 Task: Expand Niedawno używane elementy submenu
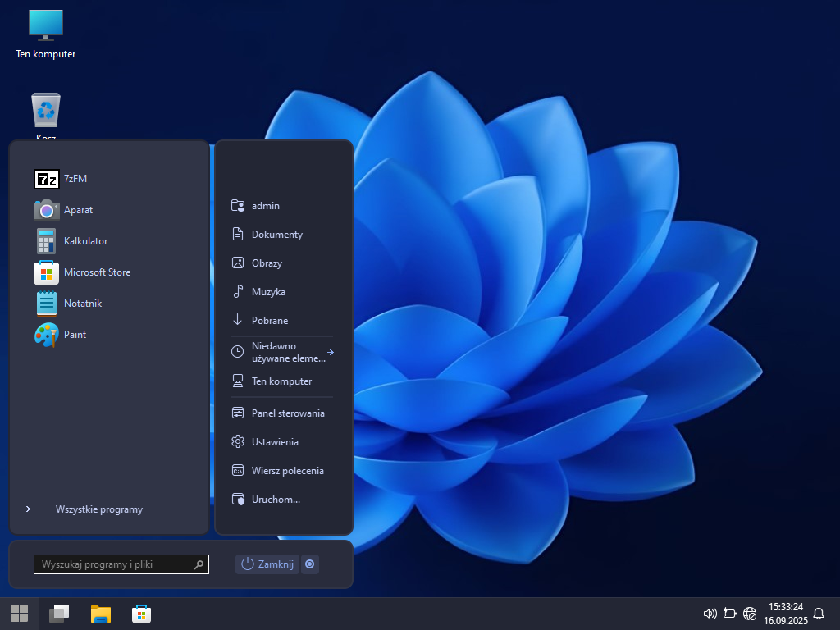pos(283,352)
